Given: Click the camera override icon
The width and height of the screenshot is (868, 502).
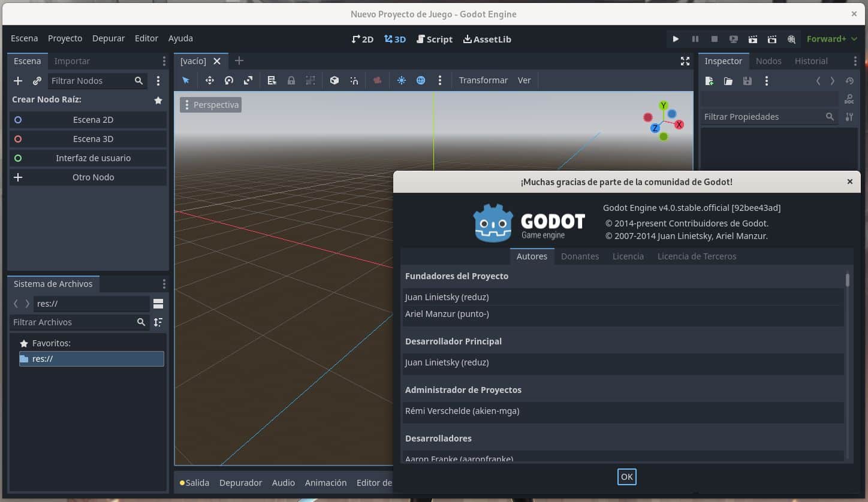Looking at the screenshot, I should [x=378, y=80].
